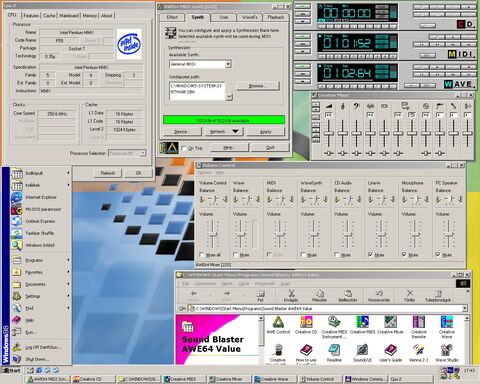The height and width of the screenshot is (384, 480).
Task: Open the AWE Control shortcut icon
Action: click(x=278, y=322)
